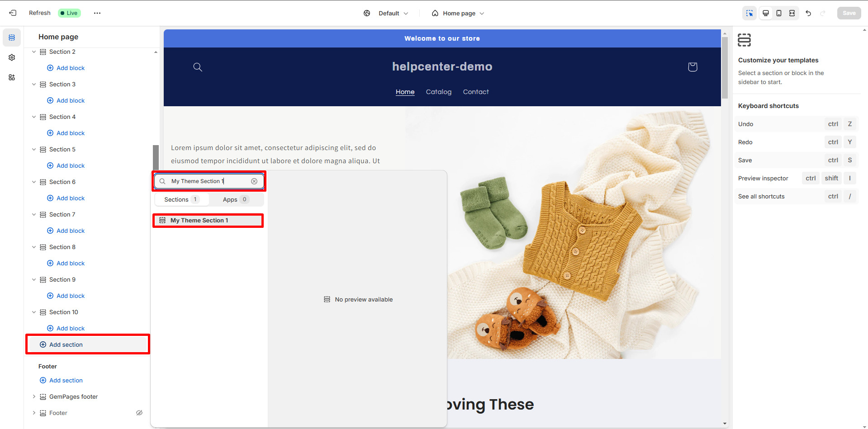Toggle the preview inspector icon
Image resolution: width=868 pixels, height=429 pixels.
coord(749,13)
